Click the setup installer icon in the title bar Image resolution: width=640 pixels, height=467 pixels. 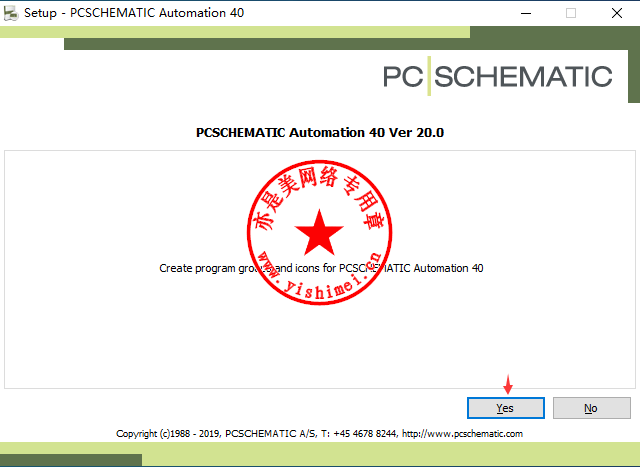point(11,13)
